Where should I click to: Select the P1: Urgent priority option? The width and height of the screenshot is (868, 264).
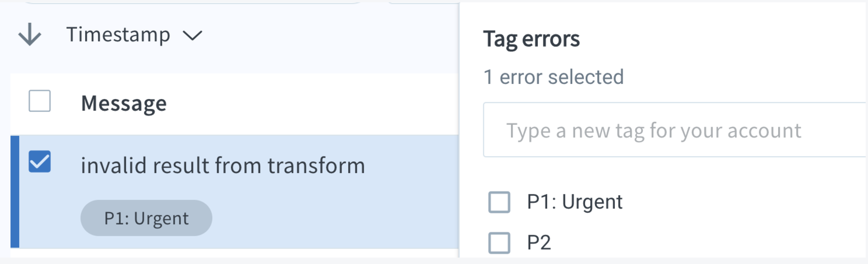(575, 202)
